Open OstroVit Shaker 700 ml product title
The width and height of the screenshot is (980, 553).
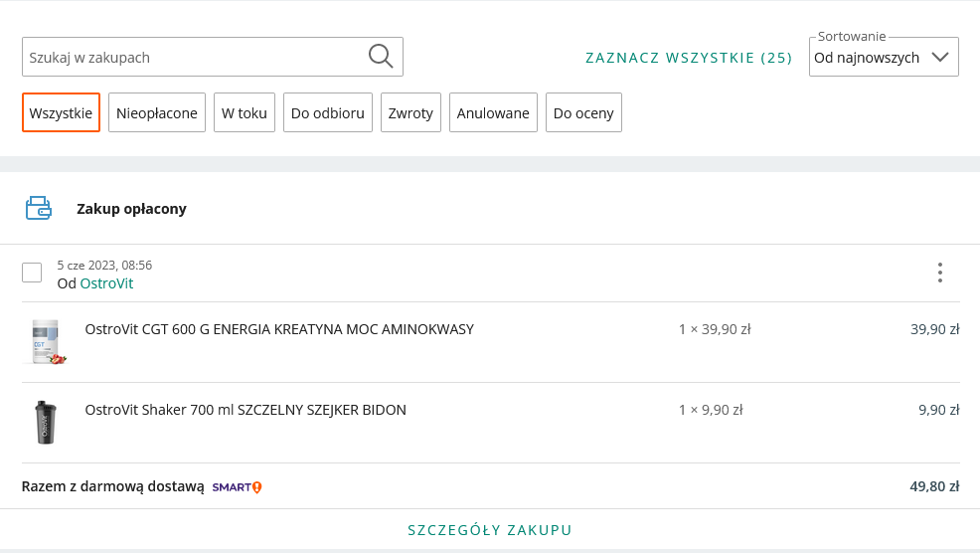[245, 410]
